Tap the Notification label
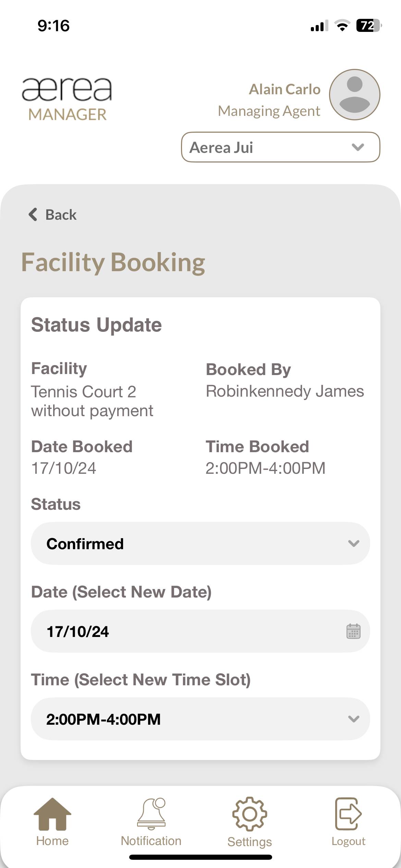The image size is (401, 868). pos(151,841)
